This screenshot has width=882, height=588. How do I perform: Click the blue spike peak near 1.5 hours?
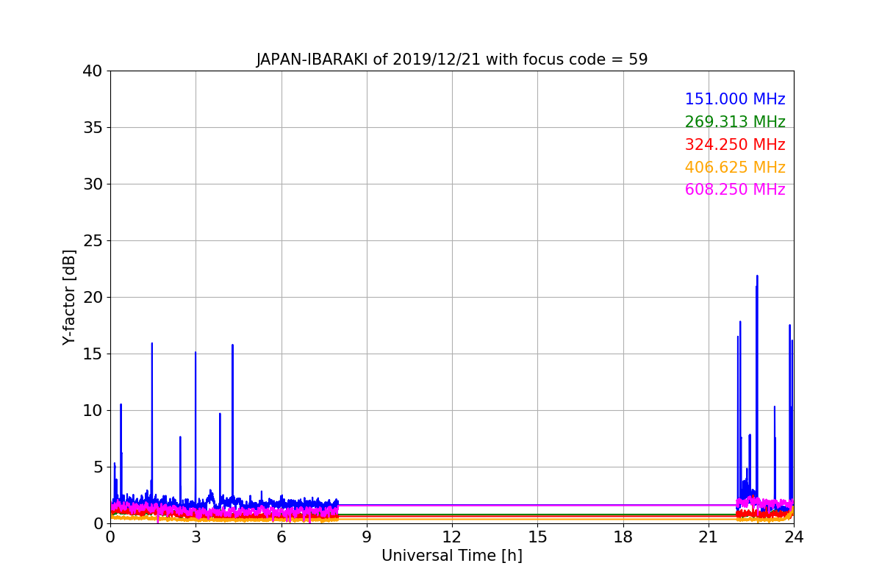(152, 343)
